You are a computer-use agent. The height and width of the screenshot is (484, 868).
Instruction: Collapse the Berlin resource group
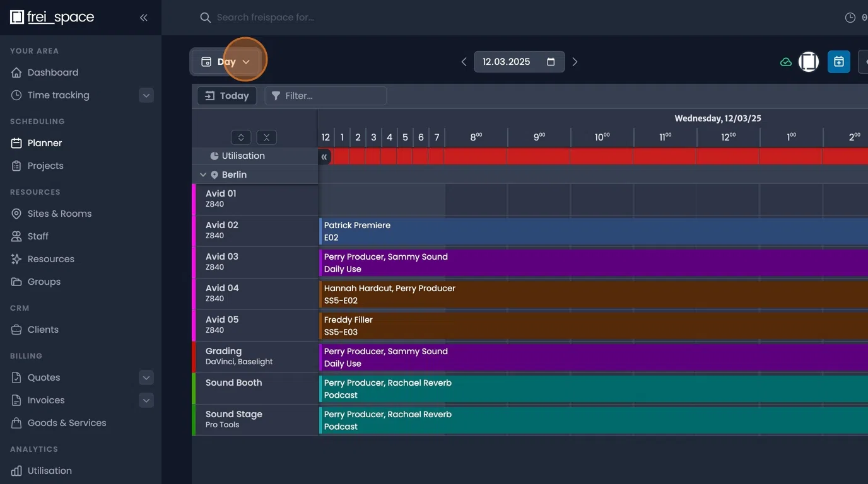click(x=202, y=175)
